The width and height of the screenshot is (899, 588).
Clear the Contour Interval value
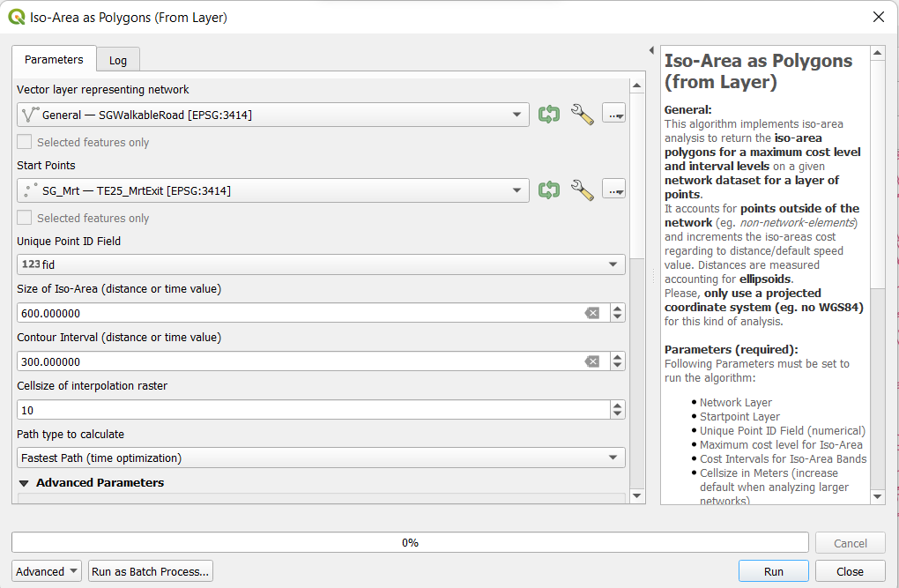pyautogui.click(x=592, y=361)
